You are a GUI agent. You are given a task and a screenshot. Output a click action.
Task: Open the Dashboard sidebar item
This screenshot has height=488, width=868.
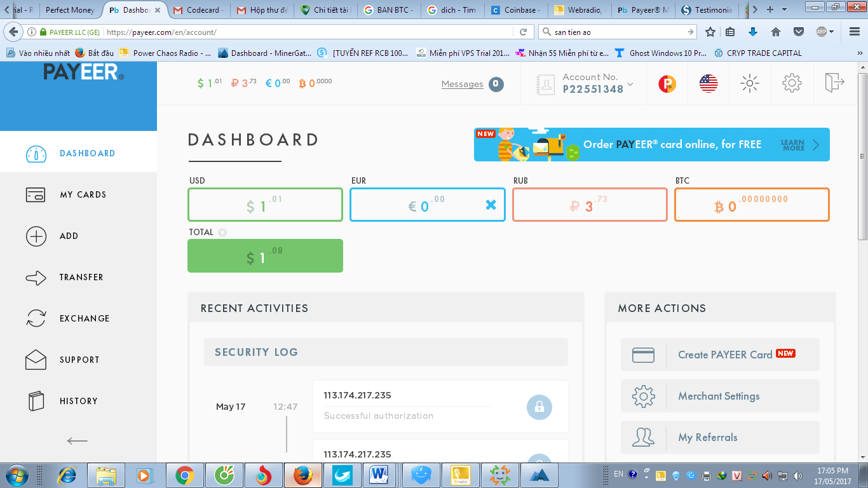click(x=78, y=153)
